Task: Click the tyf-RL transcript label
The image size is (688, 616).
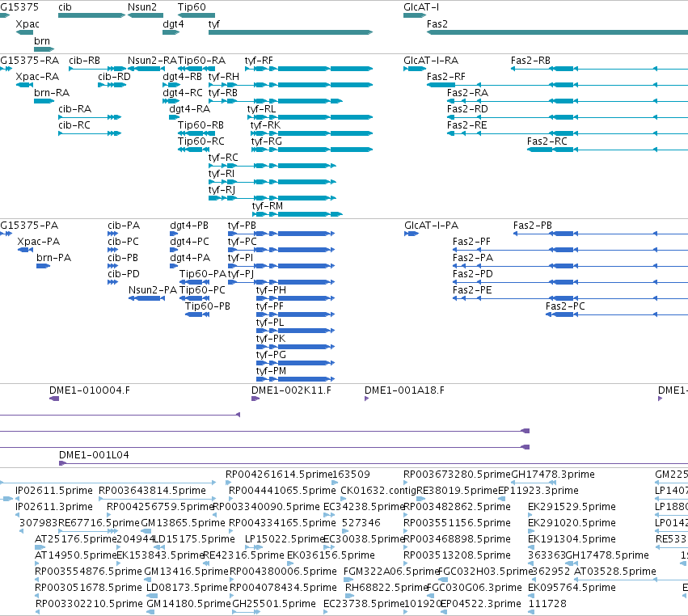Action: (261, 109)
